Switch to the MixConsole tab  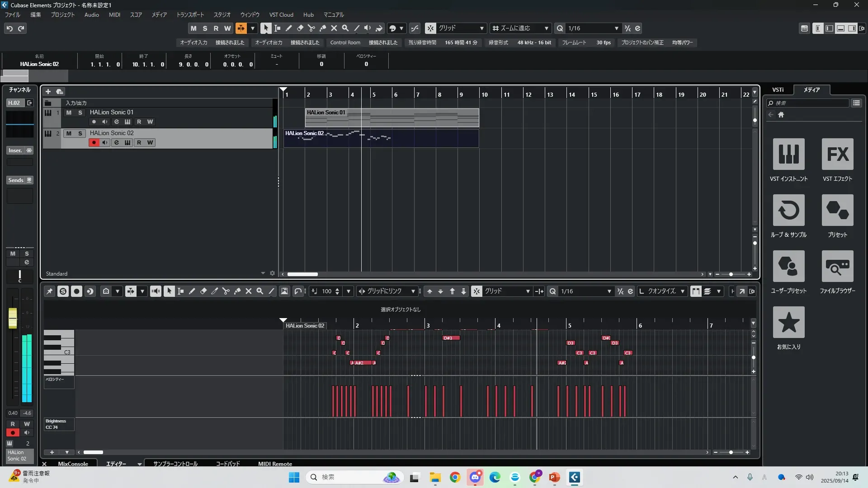click(x=73, y=464)
